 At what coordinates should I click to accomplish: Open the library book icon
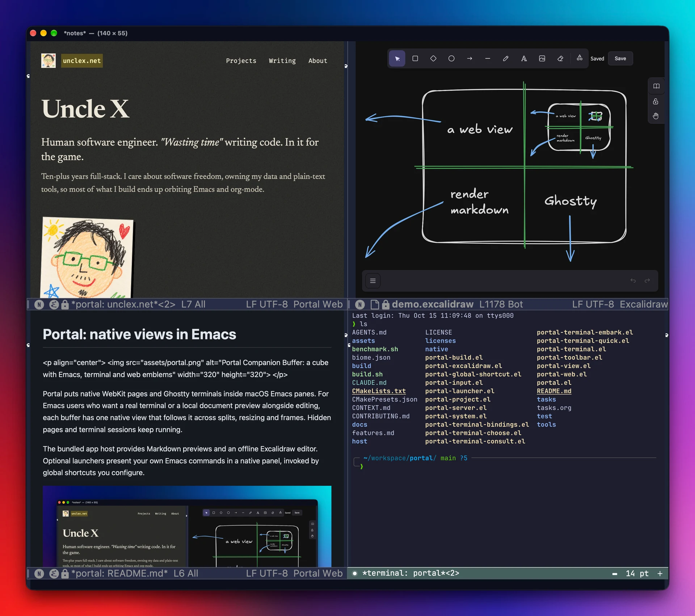point(656,86)
